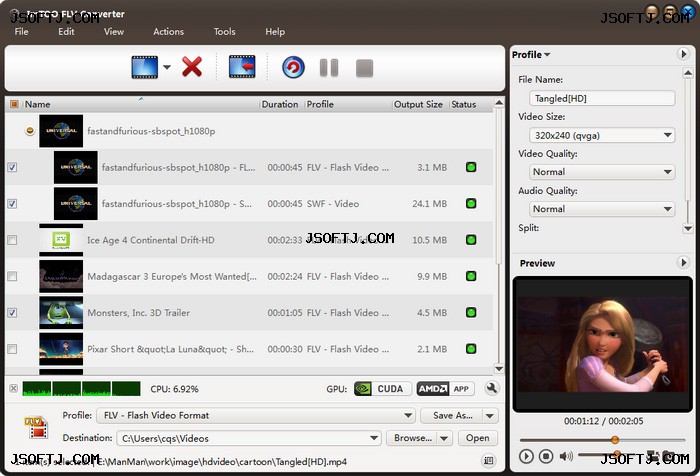700x476 pixels.
Task: Pause the conversion
Action: coord(329,68)
